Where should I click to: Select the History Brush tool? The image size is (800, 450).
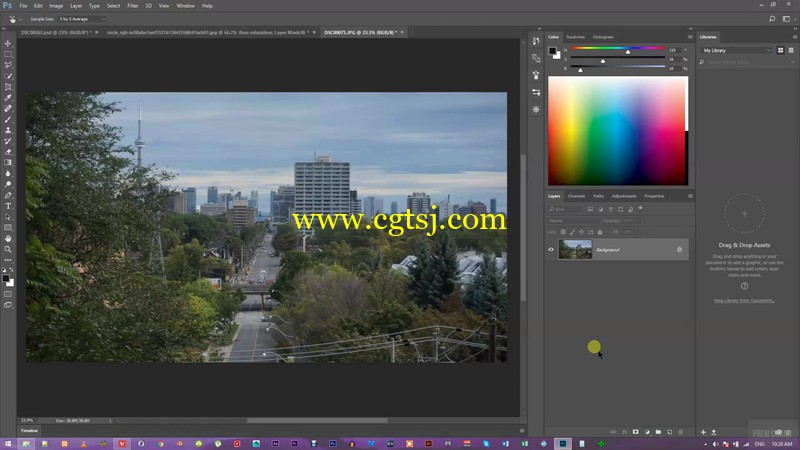tap(8, 141)
